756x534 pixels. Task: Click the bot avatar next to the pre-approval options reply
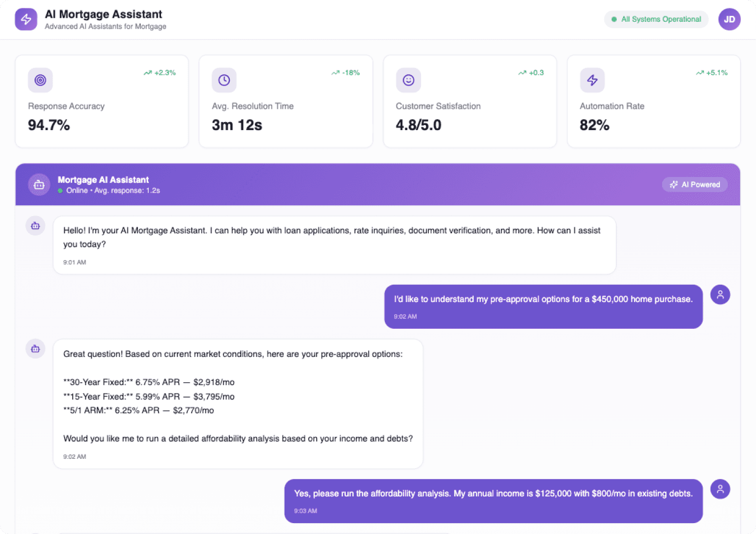coord(35,349)
